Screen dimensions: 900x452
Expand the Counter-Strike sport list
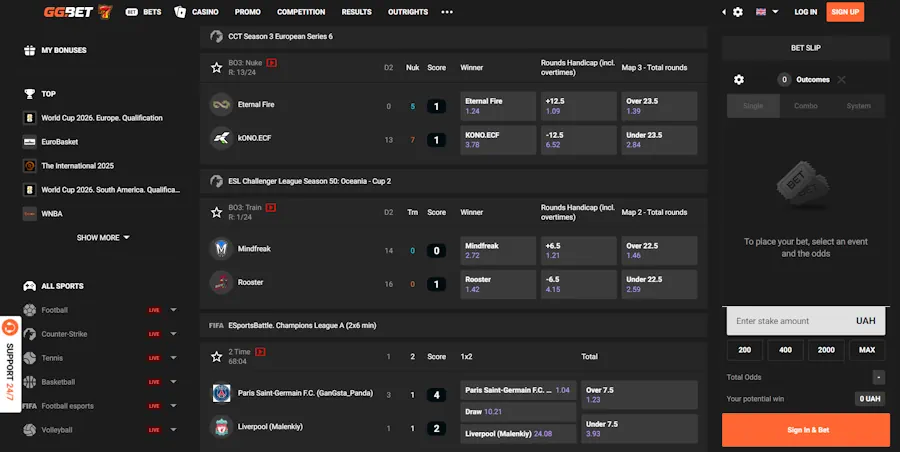(x=173, y=334)
